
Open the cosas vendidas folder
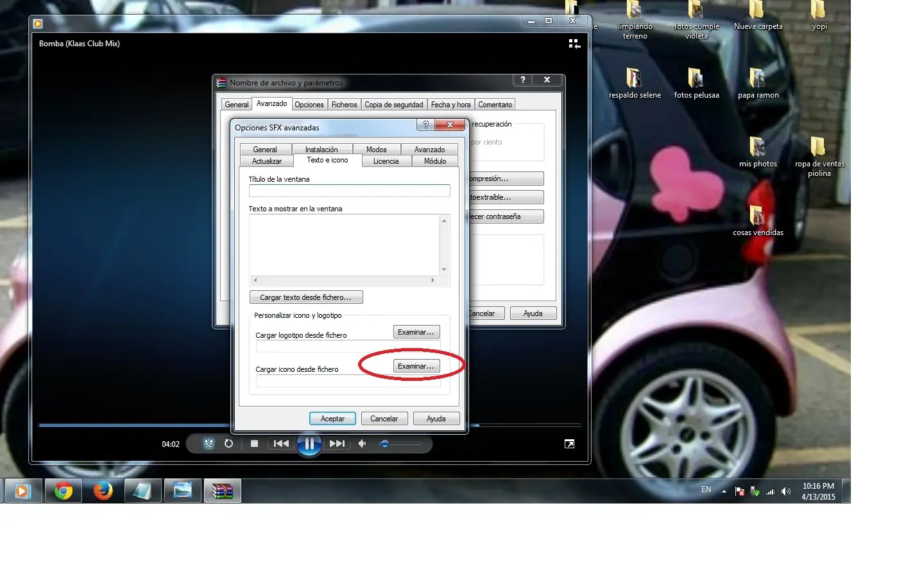758,221
